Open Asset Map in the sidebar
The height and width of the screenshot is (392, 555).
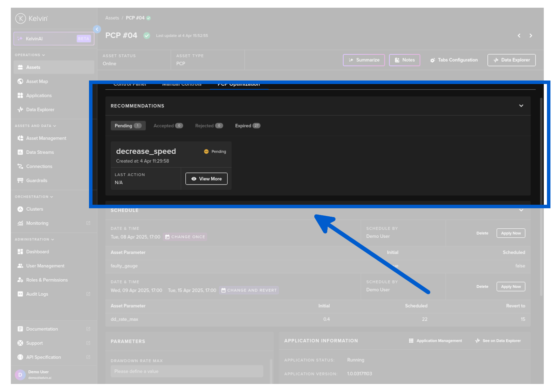(37, 82)
